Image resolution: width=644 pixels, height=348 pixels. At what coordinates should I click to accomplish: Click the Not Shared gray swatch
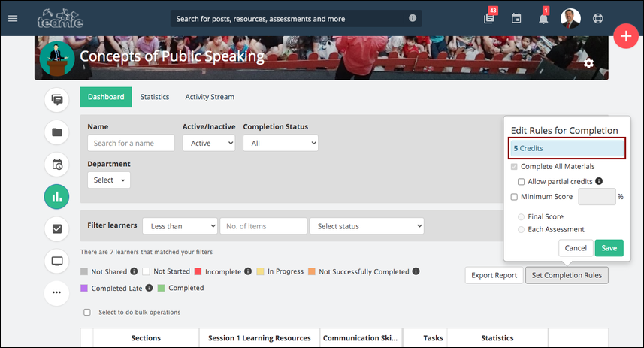click(84, 271)
